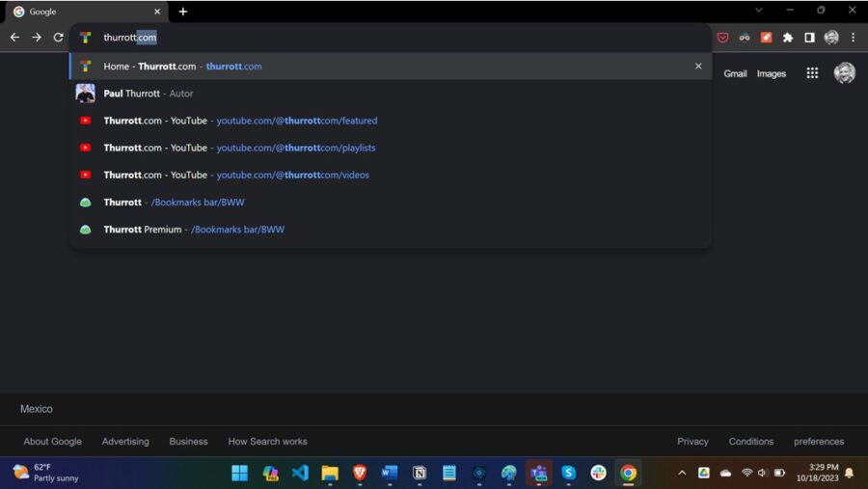Open Wi-Fi network settings in tray

746,473
